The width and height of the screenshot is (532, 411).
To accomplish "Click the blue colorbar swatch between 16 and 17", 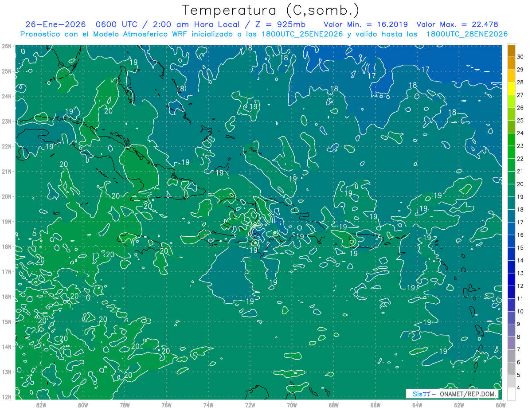I will click(511, 229).
